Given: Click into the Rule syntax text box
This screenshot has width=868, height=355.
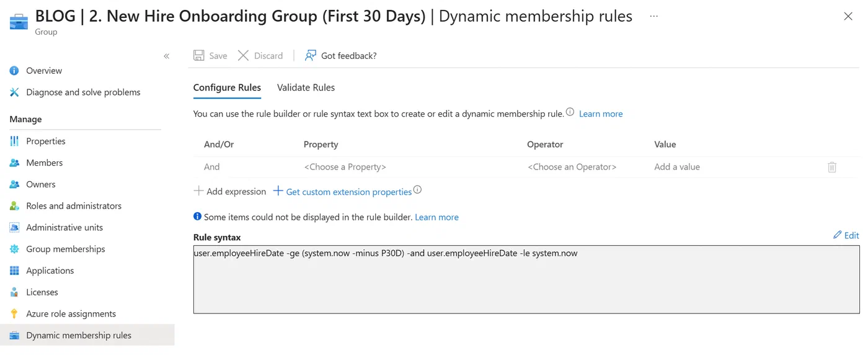Looking at the screenshot, I should (x=526, y=279).
